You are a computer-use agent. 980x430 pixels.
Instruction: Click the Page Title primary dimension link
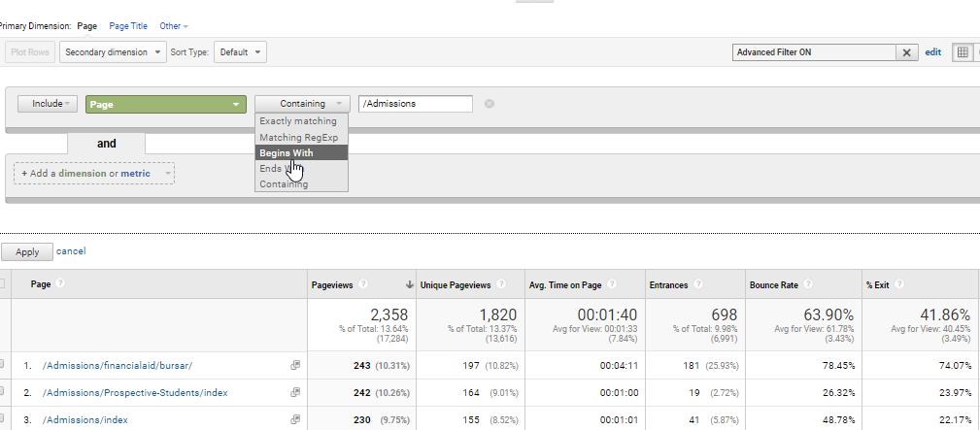click(127, 26)
